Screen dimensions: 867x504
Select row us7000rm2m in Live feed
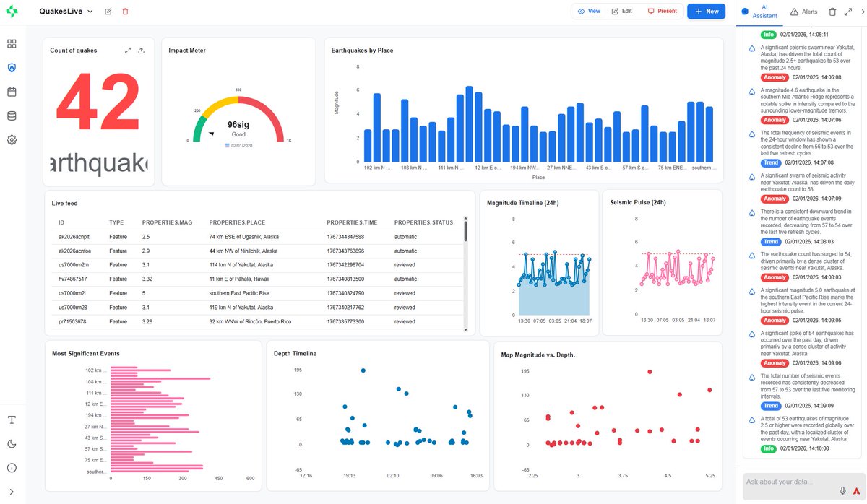point(257,265)
